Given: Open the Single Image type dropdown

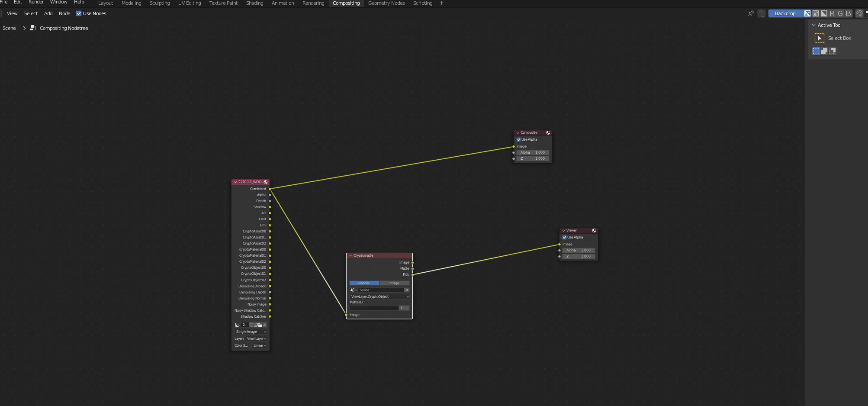Looking at the screenshot, I should (251, 332).
